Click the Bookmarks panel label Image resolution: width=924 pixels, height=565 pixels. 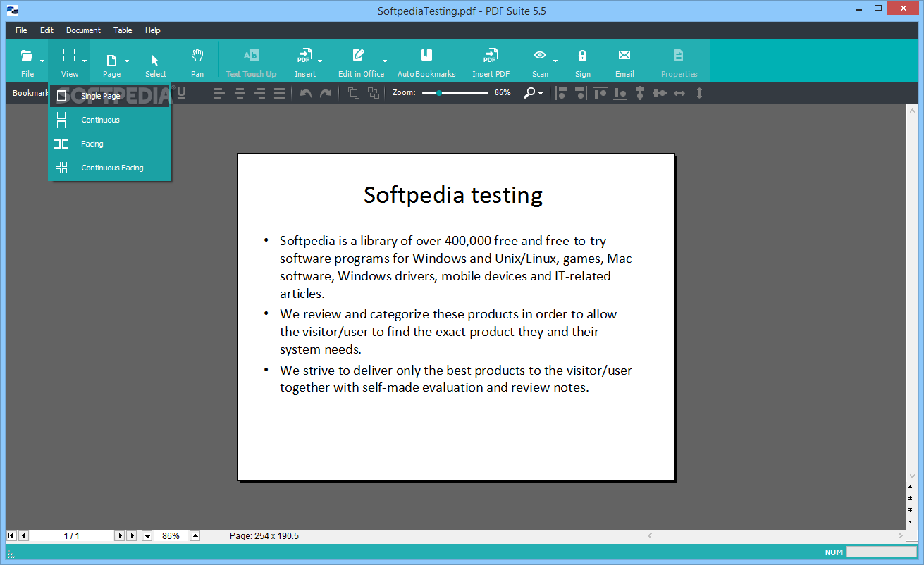[30, 93]
